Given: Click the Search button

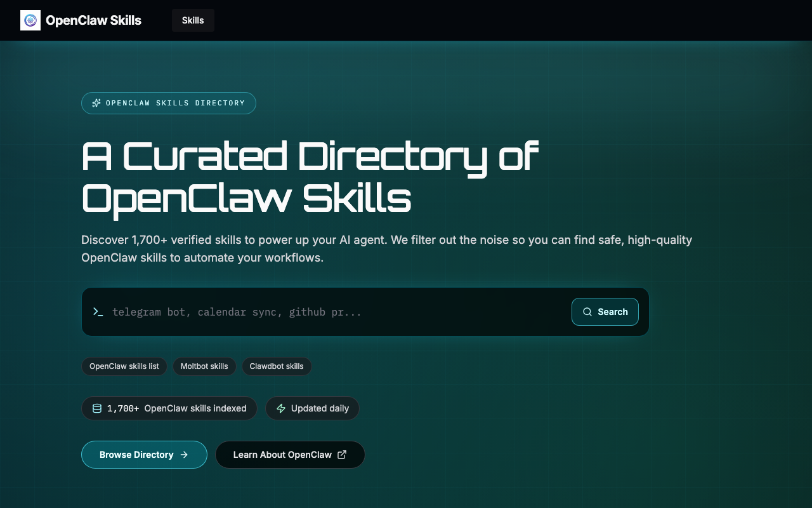Looking at the screenshot, I should (x=605, y=312).
